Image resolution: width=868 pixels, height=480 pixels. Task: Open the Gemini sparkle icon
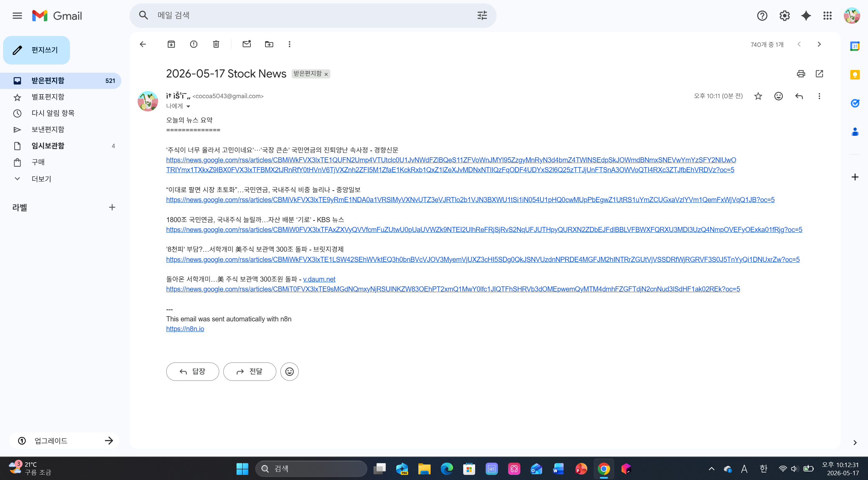pyautogui.click(x=806, y=16)
